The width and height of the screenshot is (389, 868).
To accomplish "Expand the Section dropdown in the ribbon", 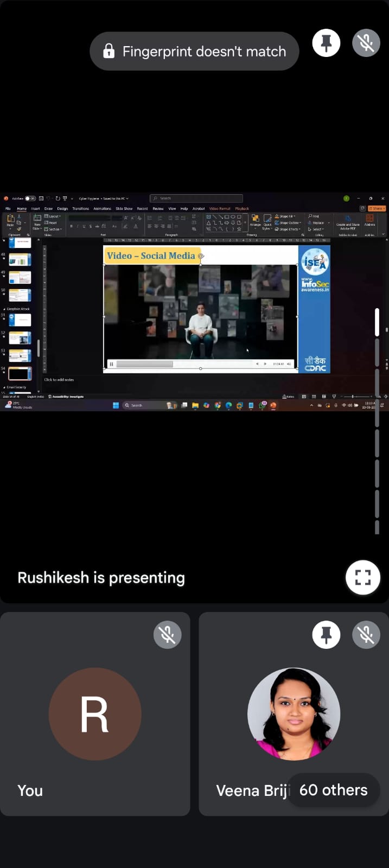I will (x=54, y=229).
